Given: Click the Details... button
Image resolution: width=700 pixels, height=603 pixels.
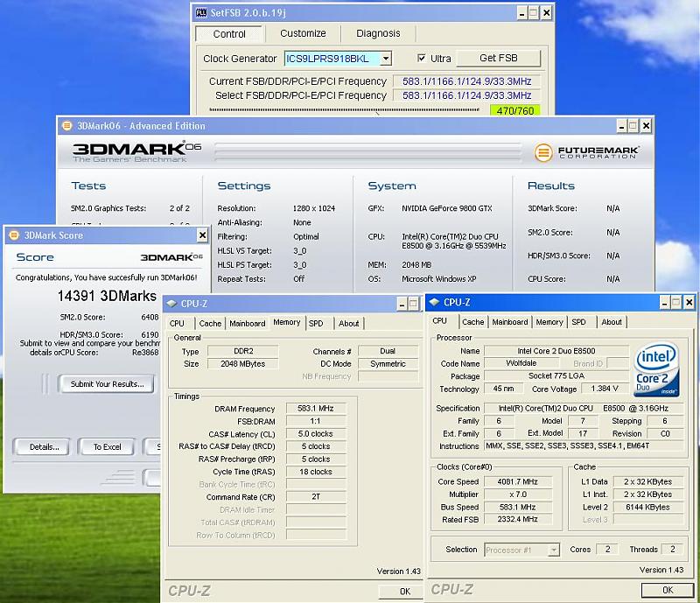Looking at the screenshot, I should [x=44, y=446].
